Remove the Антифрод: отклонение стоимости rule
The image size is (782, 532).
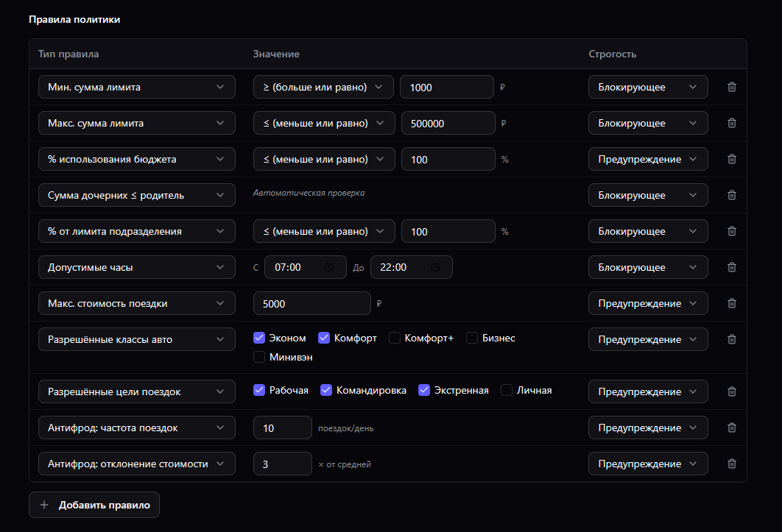point(731,464)
